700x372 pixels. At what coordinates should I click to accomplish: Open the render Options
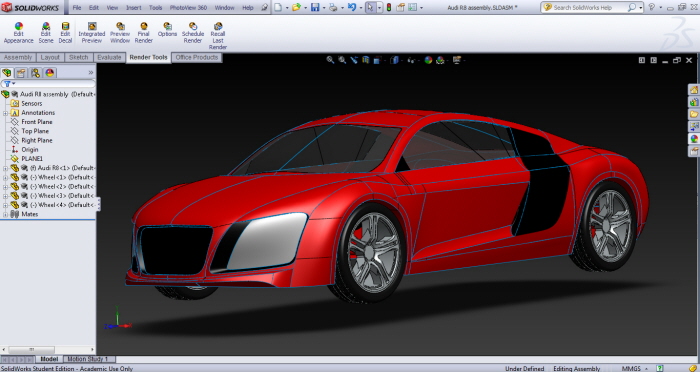pos(167,30)
